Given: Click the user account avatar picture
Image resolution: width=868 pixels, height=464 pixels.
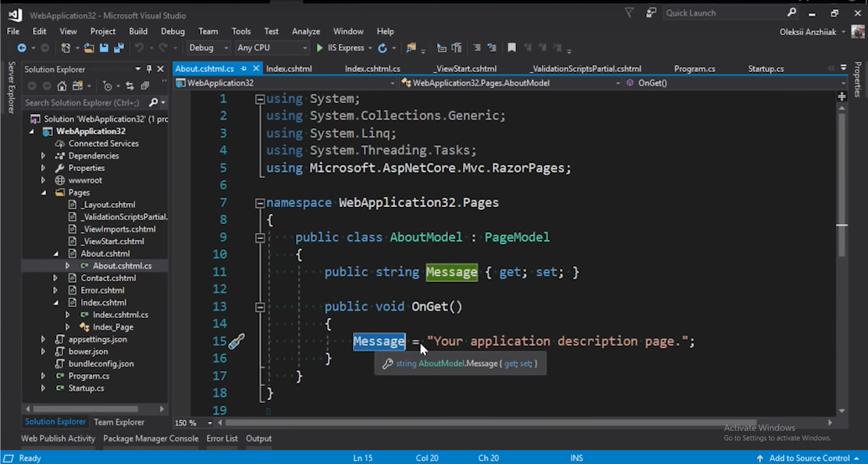Looking at the screenshot, I should click(858, 31).
